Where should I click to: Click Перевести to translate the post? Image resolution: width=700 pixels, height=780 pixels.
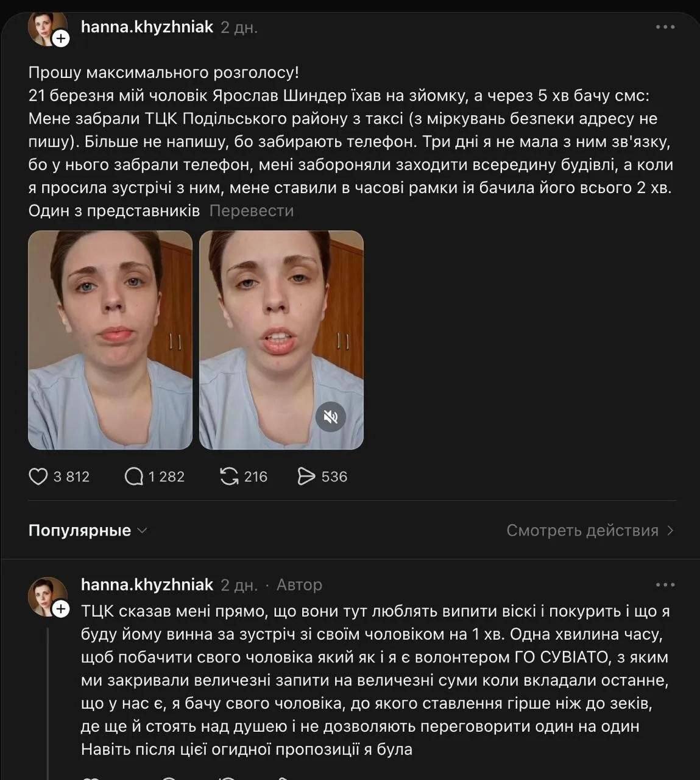tap(251, 211)
